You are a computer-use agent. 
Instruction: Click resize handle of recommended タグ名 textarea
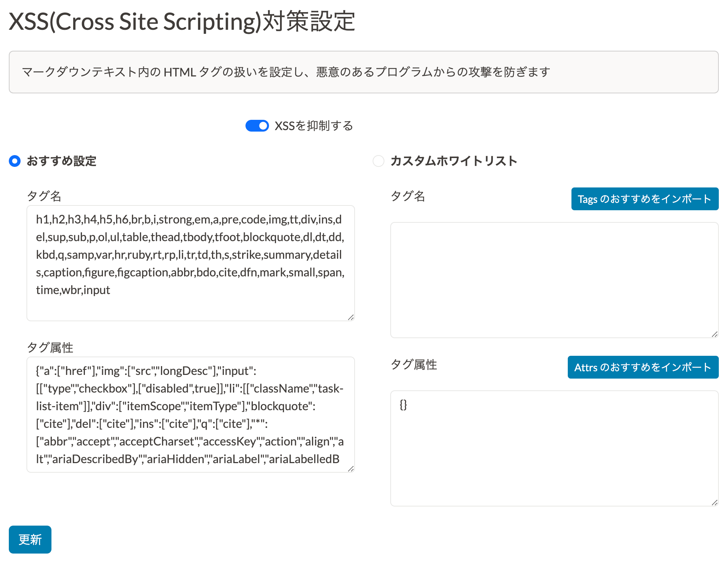point(351,317)
